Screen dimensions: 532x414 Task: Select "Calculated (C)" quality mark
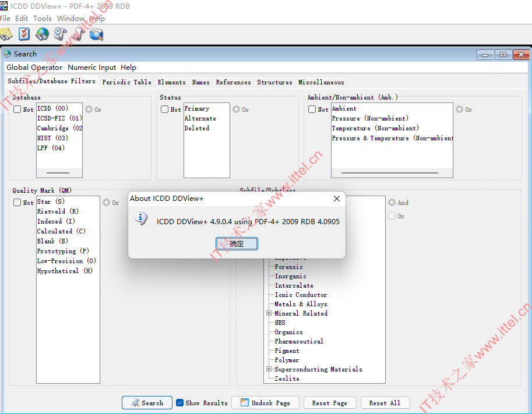coord(61,231)
